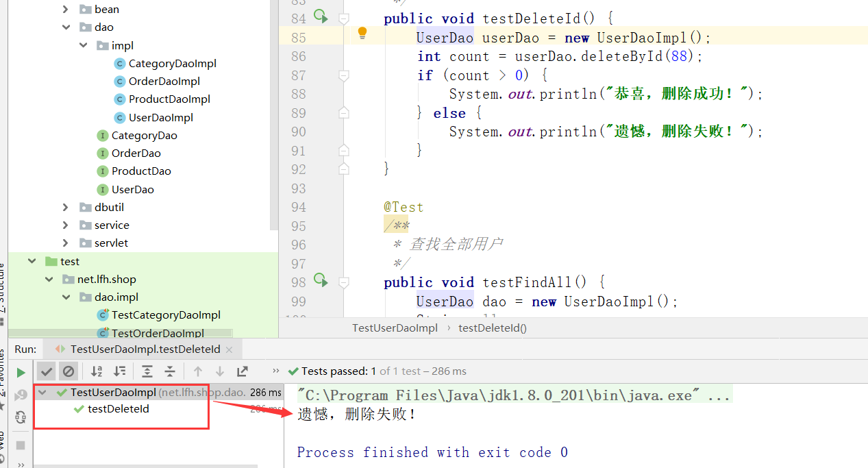Viewport: 868px width, 468px height.
Task: Open ProductDao interface in project tree
Action: [x=141, y=171]
